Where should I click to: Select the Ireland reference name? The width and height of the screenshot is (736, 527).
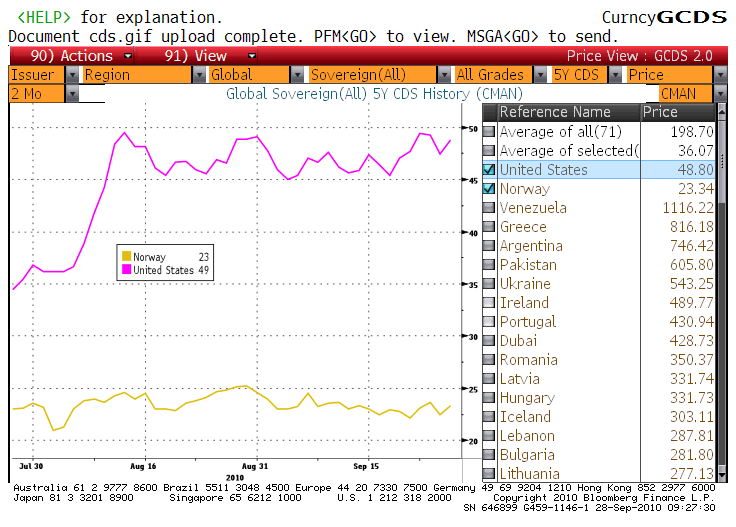pyautogui.click(x=524, y=303)
